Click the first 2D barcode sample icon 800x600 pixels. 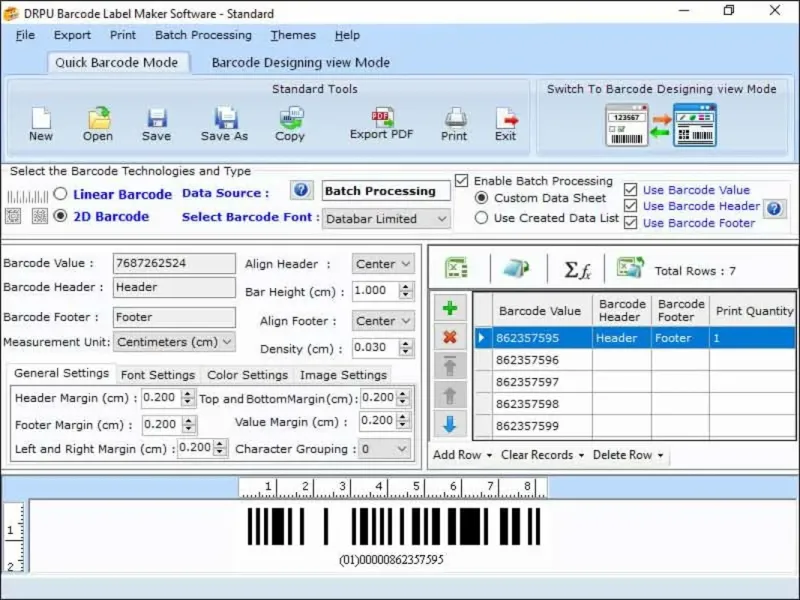pos(13,216)
